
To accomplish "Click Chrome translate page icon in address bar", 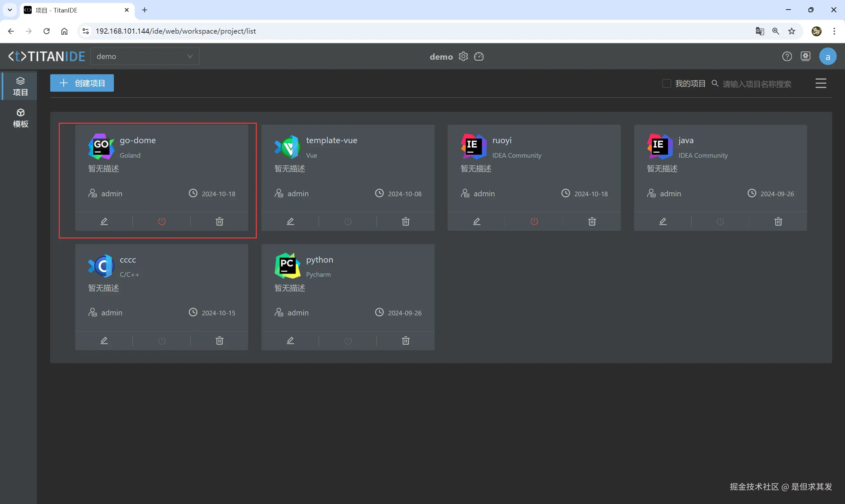I will [760, 31].
